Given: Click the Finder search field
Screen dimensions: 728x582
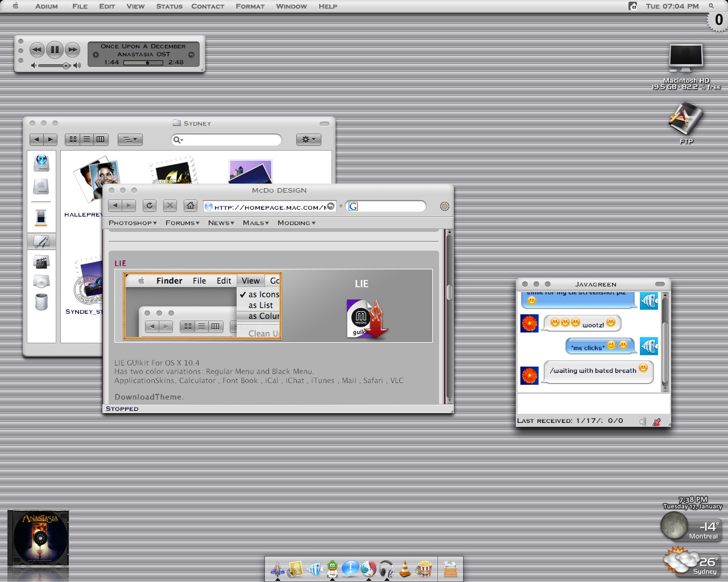Looking at the screenshot, I should pos(226,140).
